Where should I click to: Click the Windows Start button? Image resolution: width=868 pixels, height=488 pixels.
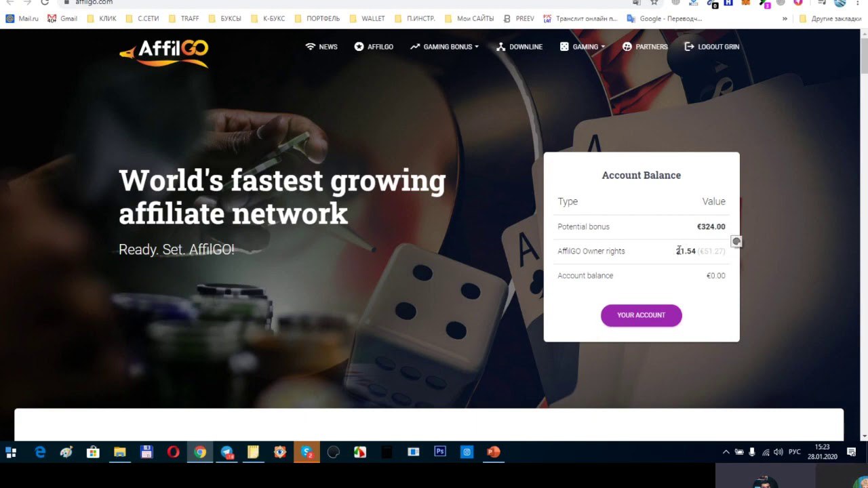pos(11,451)
